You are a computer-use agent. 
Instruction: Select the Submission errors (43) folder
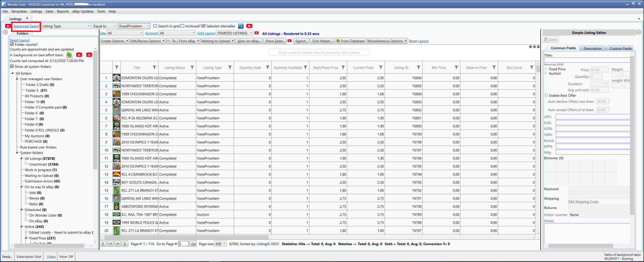pyautogui.click(x=42, y=181)
